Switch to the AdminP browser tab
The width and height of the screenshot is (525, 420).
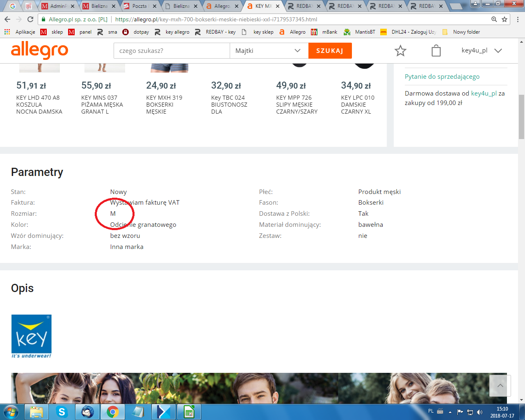point(58,6)
